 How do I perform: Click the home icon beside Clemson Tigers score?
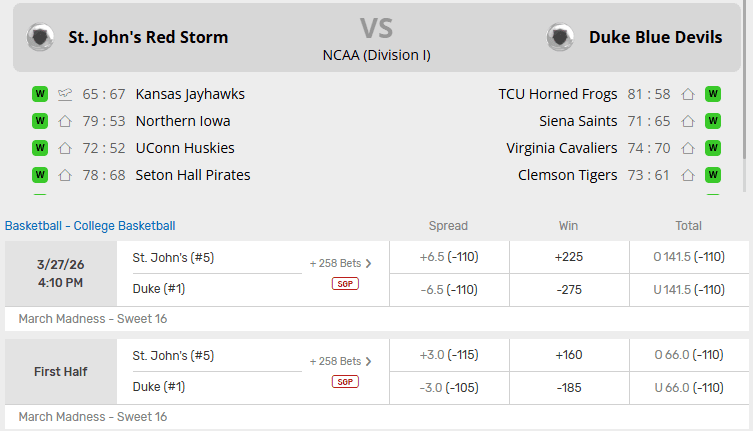688,175
